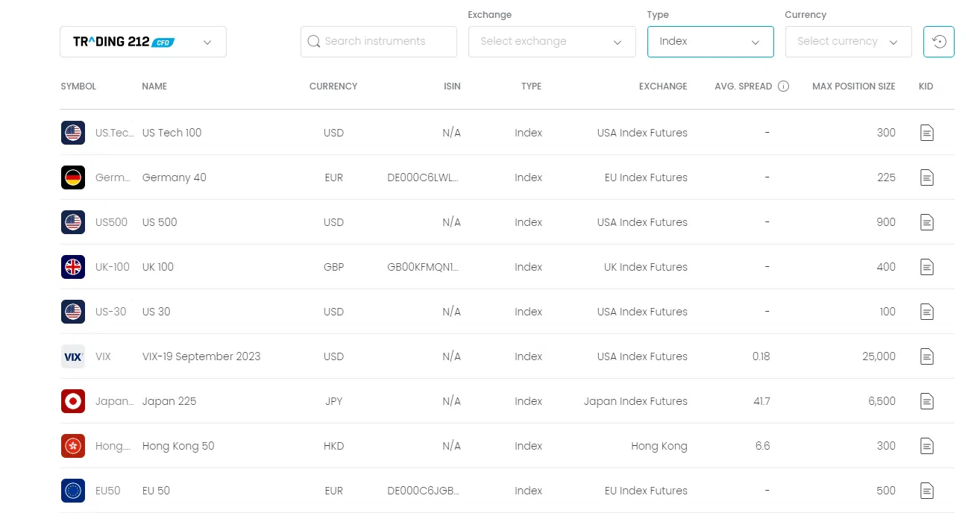This screenshot has height=516, width=980.
Task: Sort by the TYPE column header
Action: (531, 86)
